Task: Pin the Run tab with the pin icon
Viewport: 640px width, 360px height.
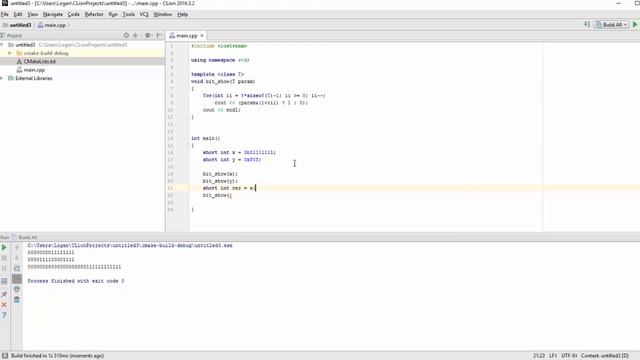Action: [4, 294]
